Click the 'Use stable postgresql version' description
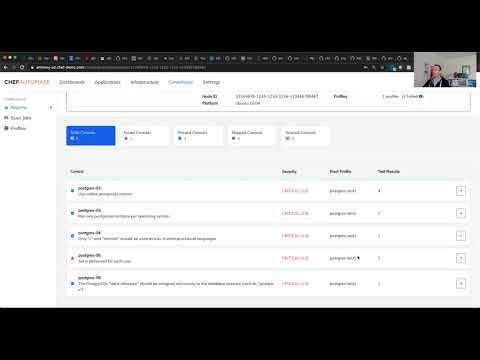The height and width of the screenshot is (360, 480). click(x=105, y=194)
